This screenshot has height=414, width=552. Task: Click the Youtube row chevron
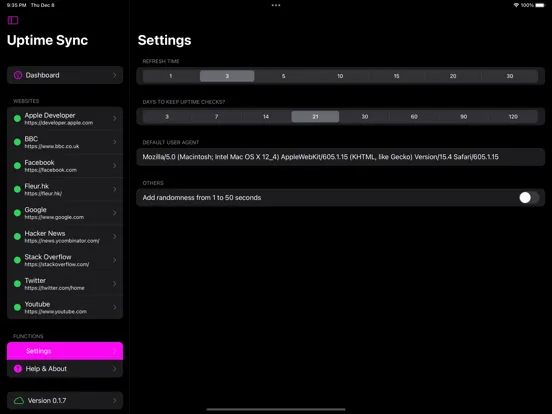click(x=114, y=307)
